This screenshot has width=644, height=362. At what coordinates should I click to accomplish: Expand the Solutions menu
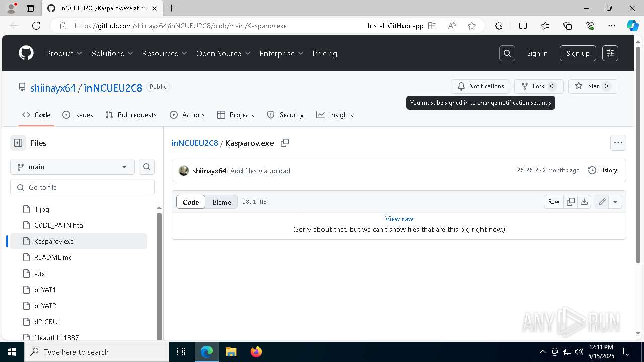coord(112,53)
